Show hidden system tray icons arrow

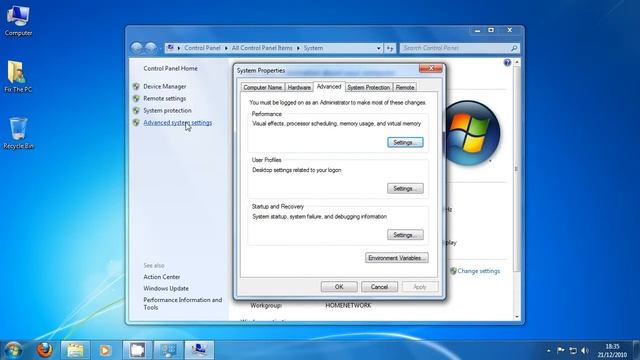point(548,351)
